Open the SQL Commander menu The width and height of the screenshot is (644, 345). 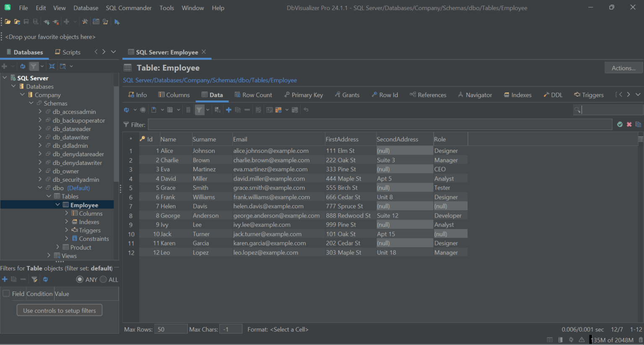(128, 8)
